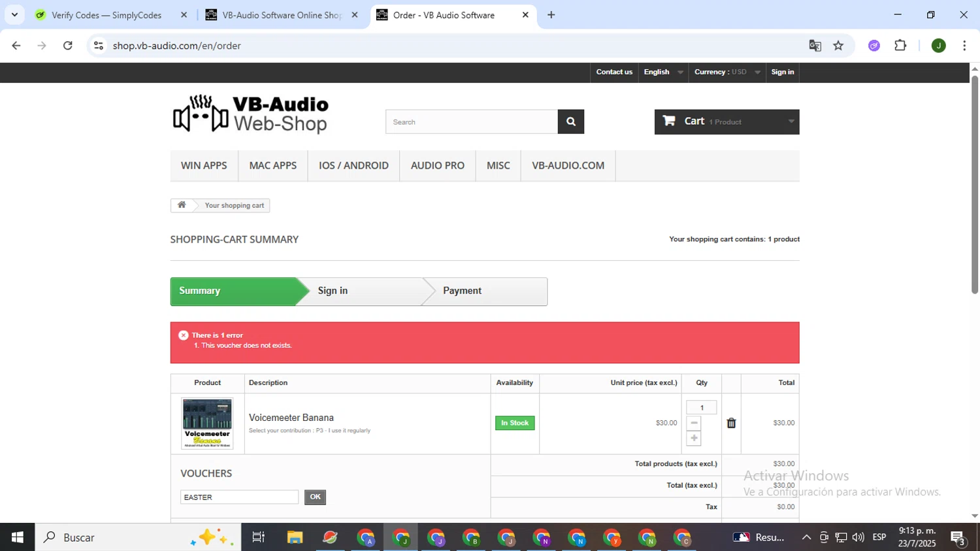Screen dimensions: 980x551
Task: Click the Sign in header link
Action: [782, 72]
